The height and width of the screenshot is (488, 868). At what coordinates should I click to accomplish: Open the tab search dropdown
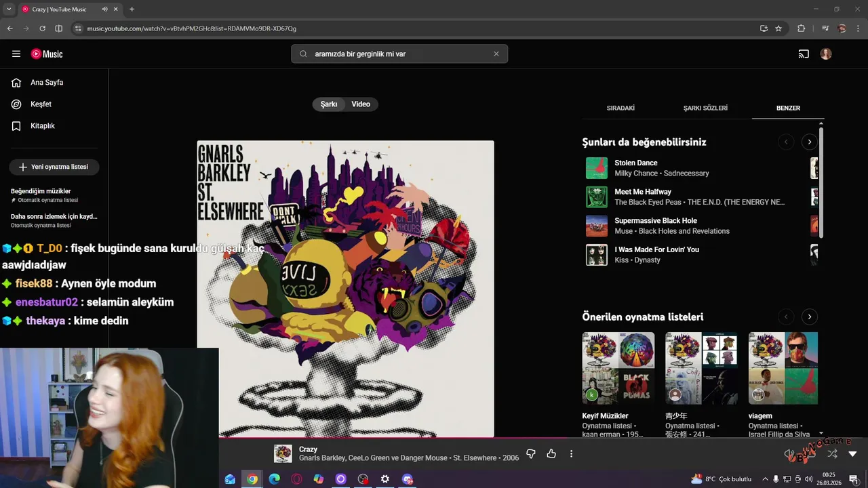tap(9, 9)
